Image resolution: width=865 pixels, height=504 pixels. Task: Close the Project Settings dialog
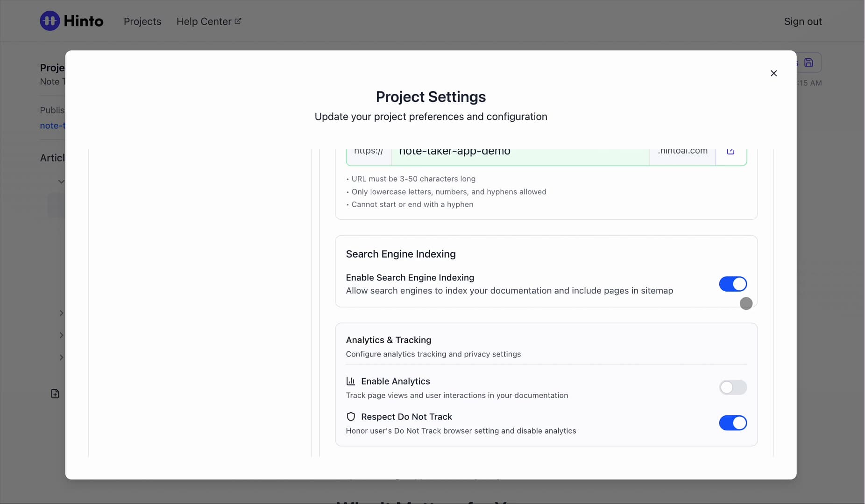tap(774, 73)
